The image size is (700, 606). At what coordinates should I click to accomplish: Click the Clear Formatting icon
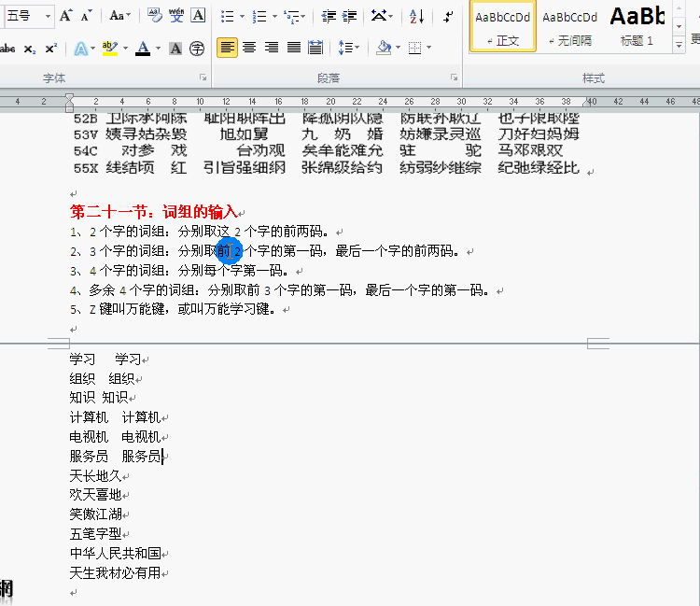point(155,16)
